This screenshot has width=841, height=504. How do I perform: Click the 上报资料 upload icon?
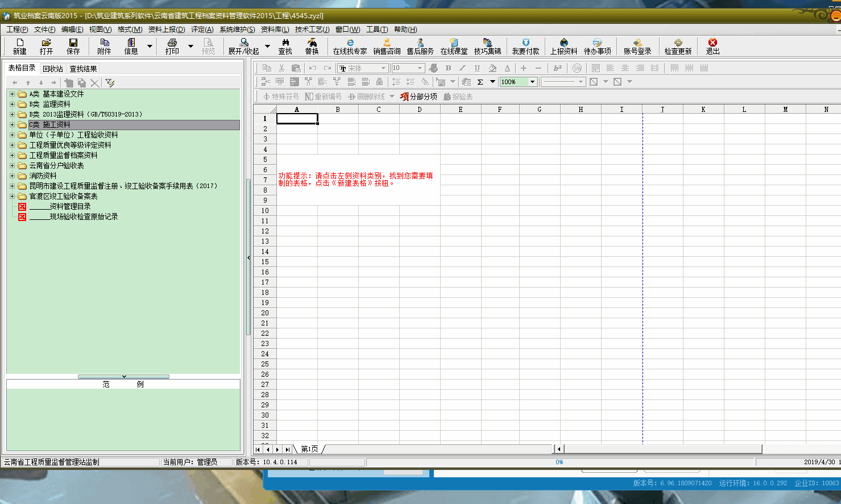564,46
